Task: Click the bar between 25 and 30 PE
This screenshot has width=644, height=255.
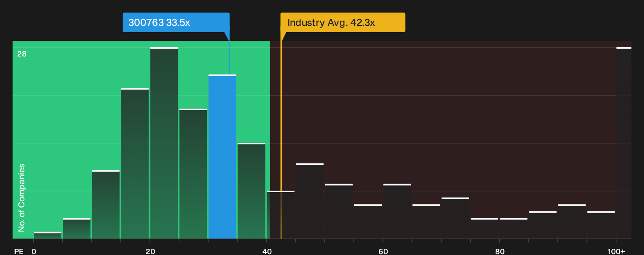Action: click(193, 174)
